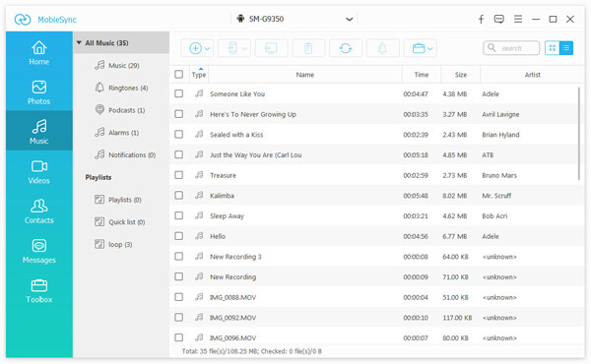Check the box next to Kalimba
The height and width of the screenshot is (364, 591).
179,196
